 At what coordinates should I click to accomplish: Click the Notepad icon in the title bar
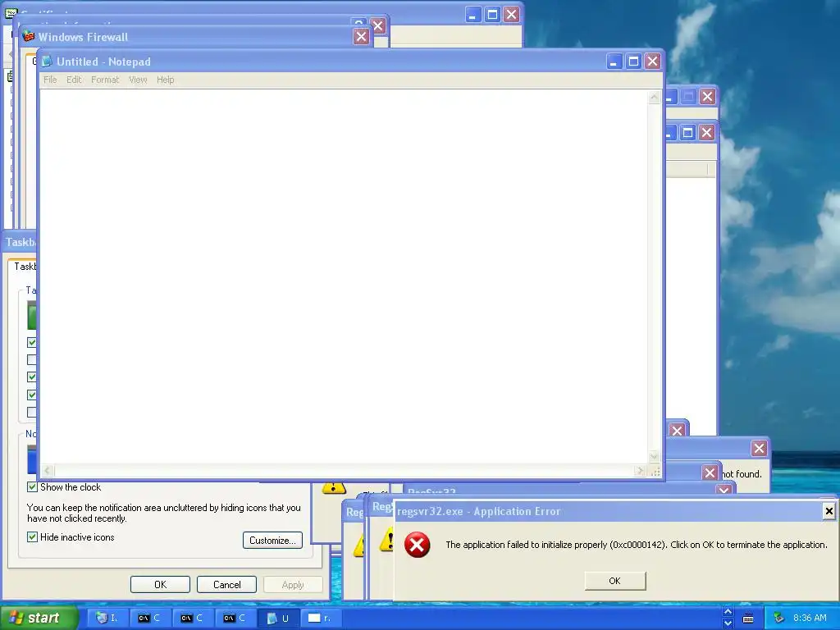pyautogui.click(x=47, y=62)
